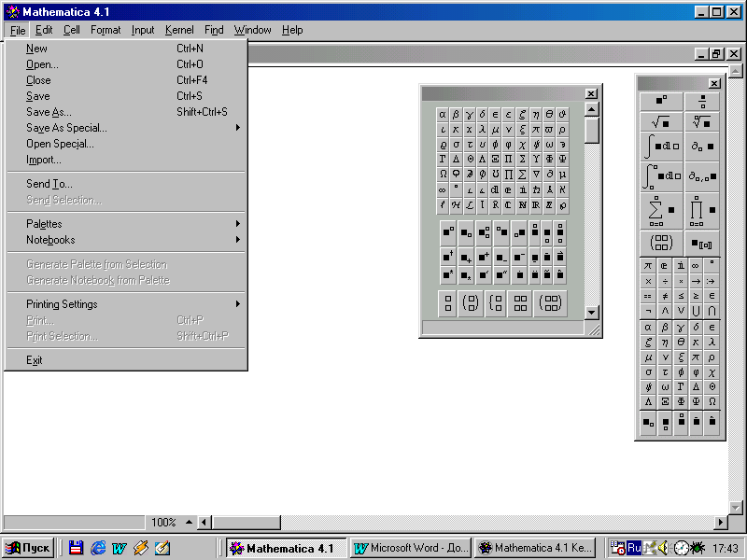Insert the division sign ÷

665,281
